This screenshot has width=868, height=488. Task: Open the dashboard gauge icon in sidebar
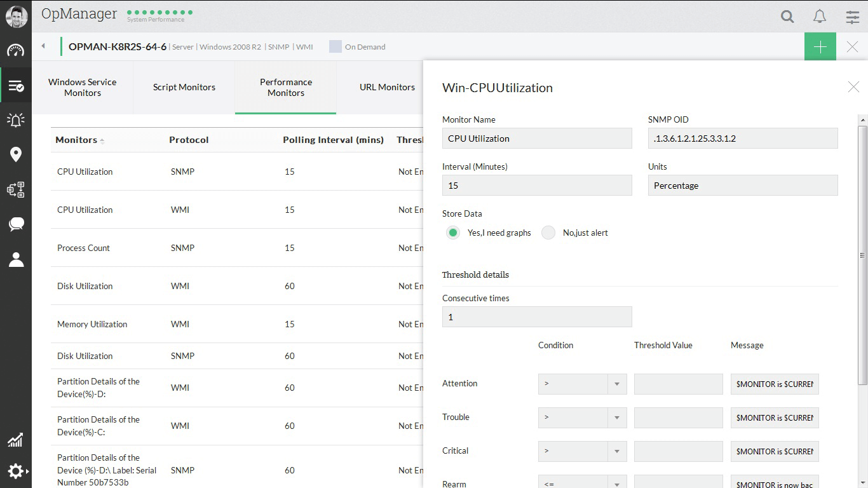(16, 51)
